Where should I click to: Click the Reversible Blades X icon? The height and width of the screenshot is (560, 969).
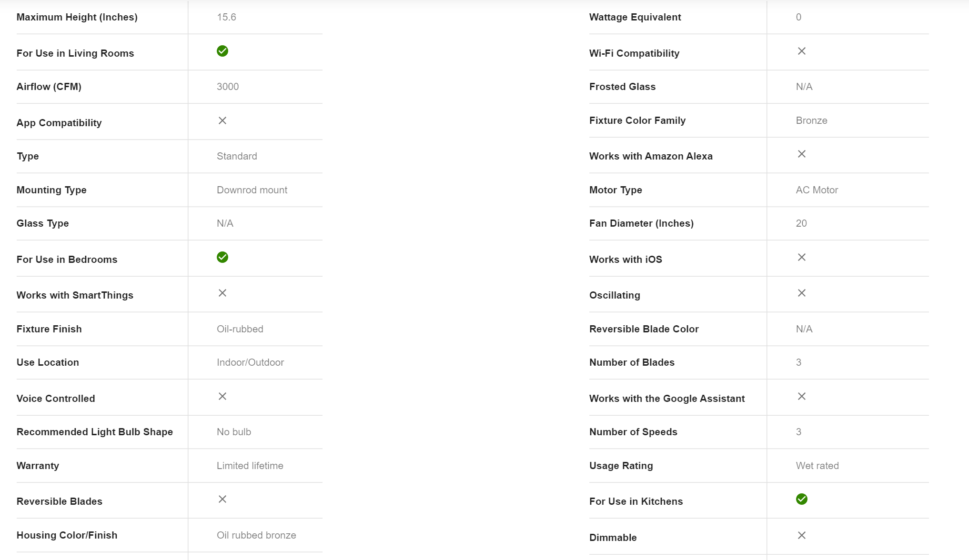tap(222, 499)
